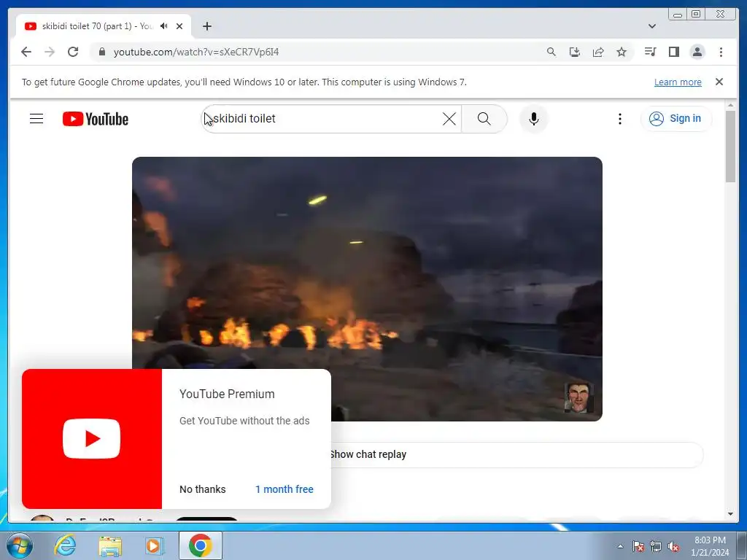
Task: Bookmark this tab with the star
Action: coord(622,52)
